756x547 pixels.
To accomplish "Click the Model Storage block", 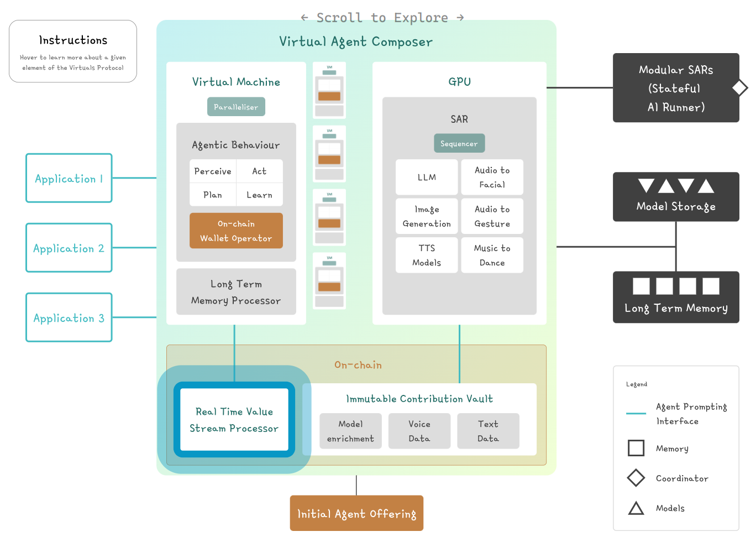I will pyautogui.click(x=676, y=197).
